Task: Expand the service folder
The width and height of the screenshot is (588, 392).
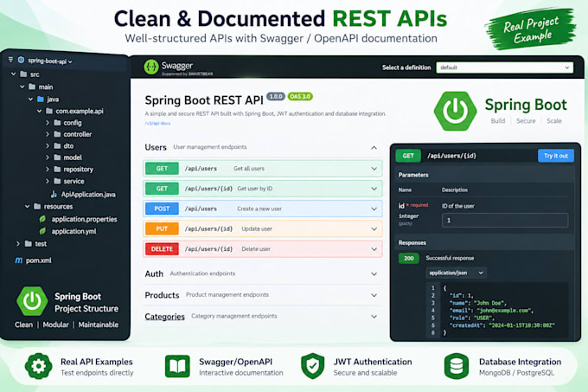Action: (48, 181)
